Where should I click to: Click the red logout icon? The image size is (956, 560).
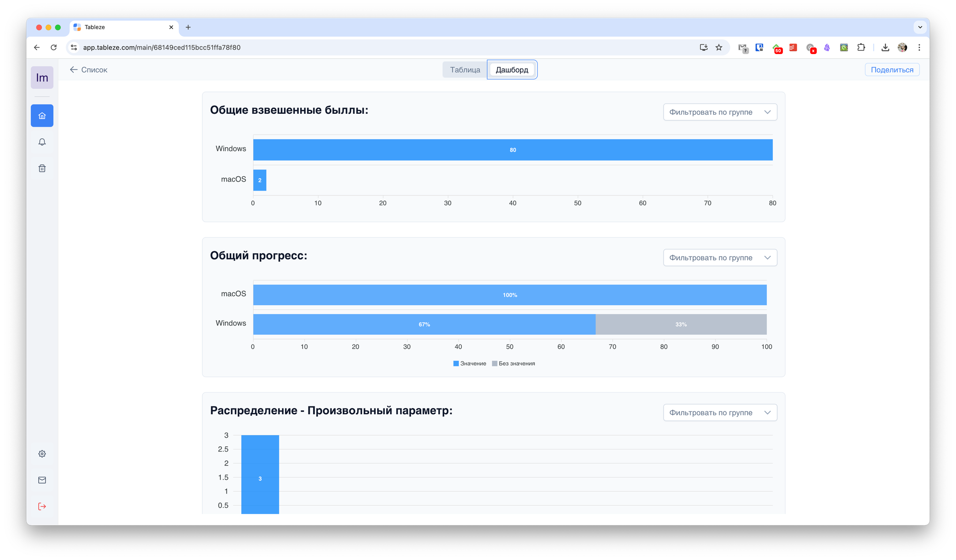click(42, 506)
